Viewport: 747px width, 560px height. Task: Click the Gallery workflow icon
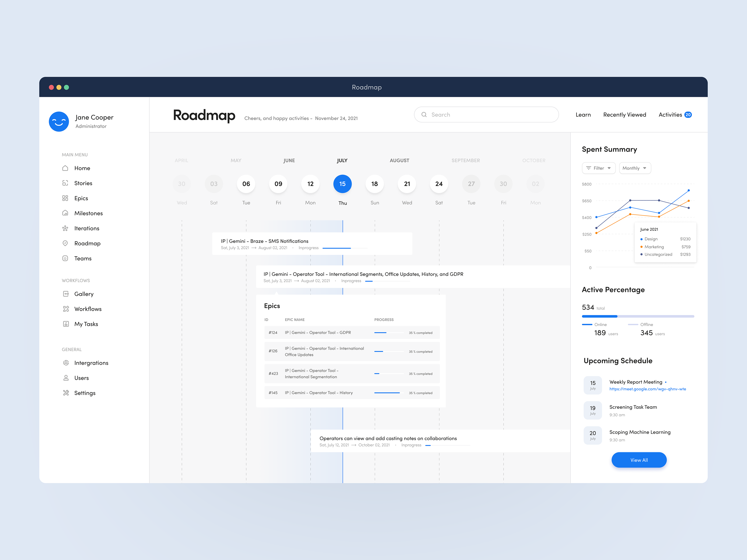coord(66,294)
